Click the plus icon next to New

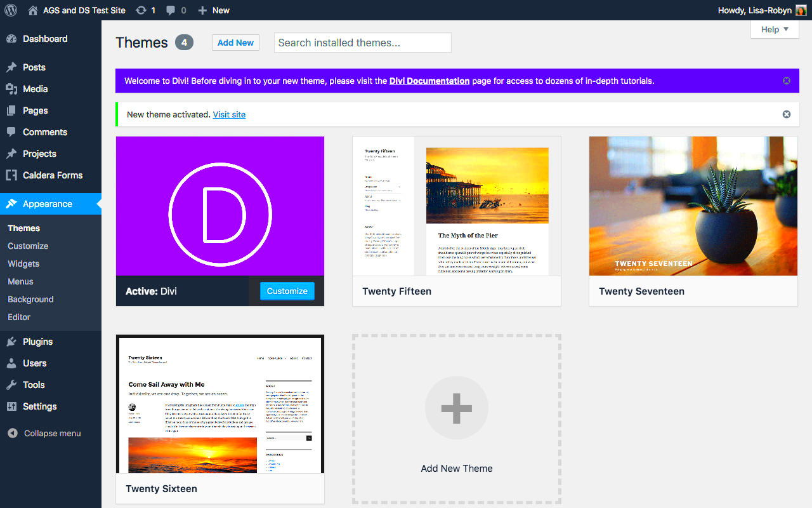click(x=202, y=11)
